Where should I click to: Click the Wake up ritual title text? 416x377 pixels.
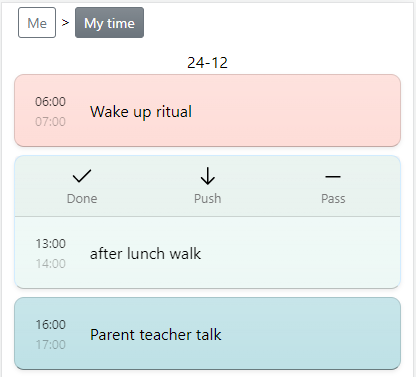[141, 112]
